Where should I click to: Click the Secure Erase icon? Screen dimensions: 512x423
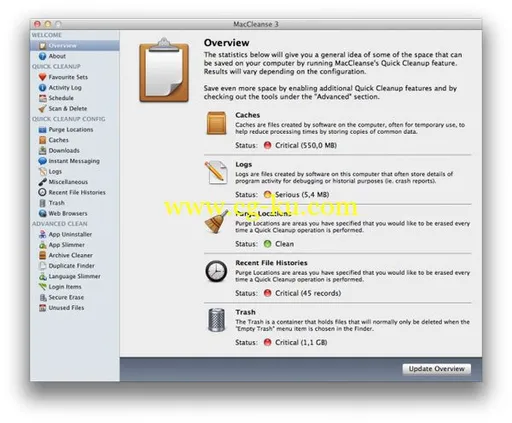(x=42, y=297)
